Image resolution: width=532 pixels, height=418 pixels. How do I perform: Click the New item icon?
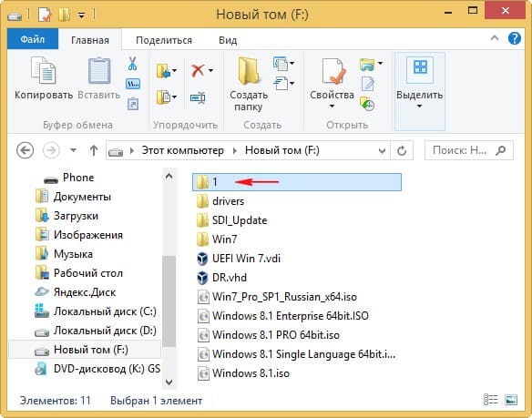(x=281, y=63)
